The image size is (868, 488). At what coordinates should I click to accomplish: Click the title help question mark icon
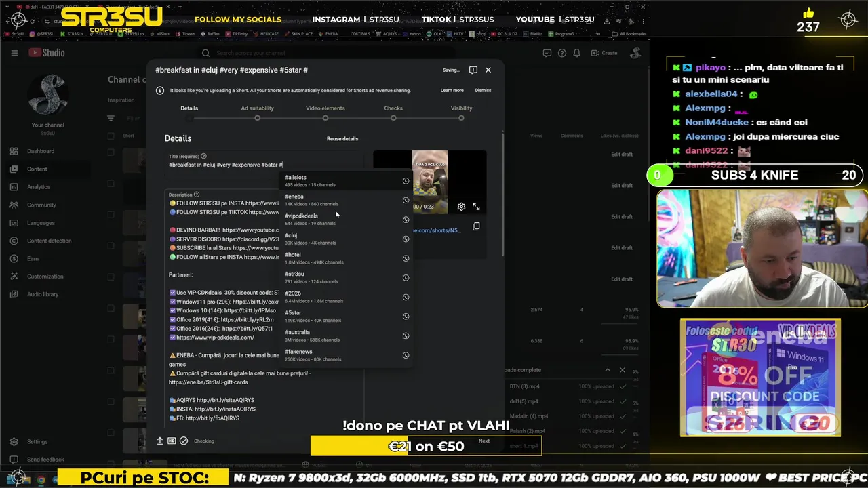[x=203, y=157]
